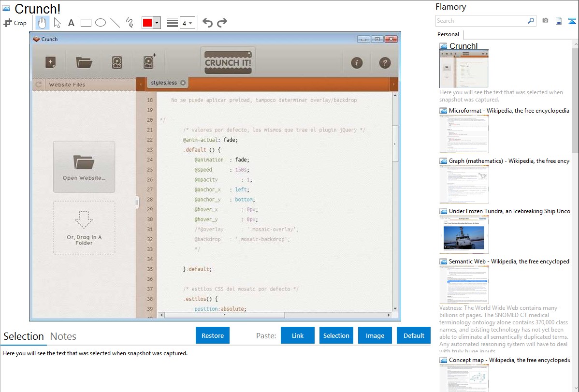Click the new file icon in Crunch
This screenshot has width=579, height=392.
(51, 62)
